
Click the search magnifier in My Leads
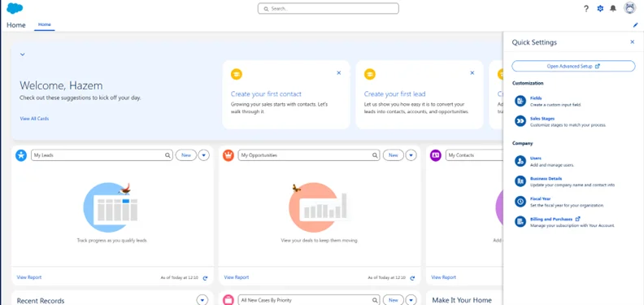(x=168, y=155)
